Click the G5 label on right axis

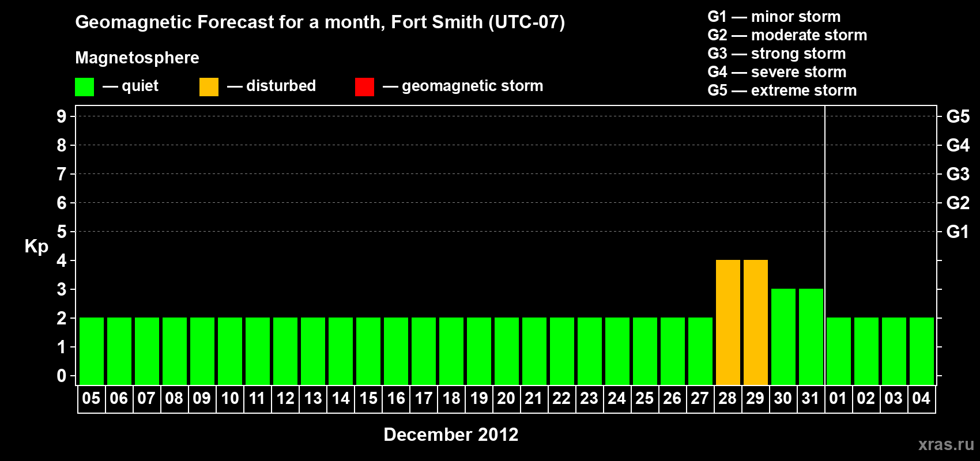(x=958, y=116)
